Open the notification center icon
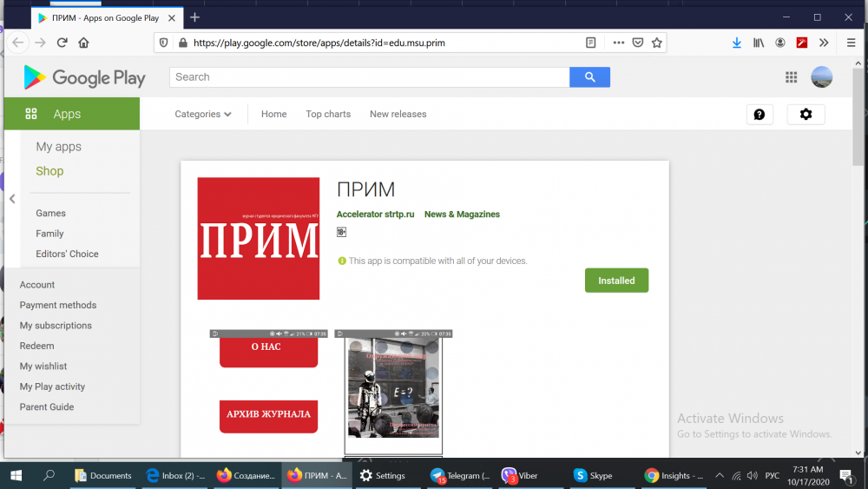 click(845, 476)
